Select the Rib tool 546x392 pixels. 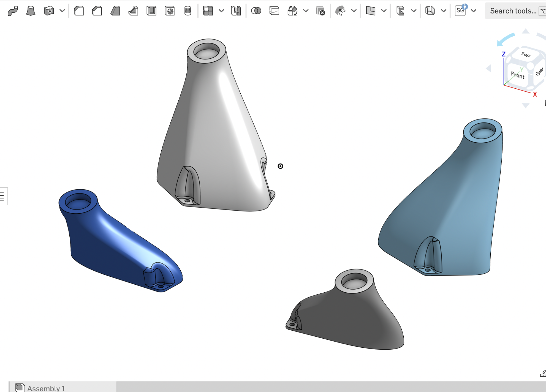tap(133, 11)
